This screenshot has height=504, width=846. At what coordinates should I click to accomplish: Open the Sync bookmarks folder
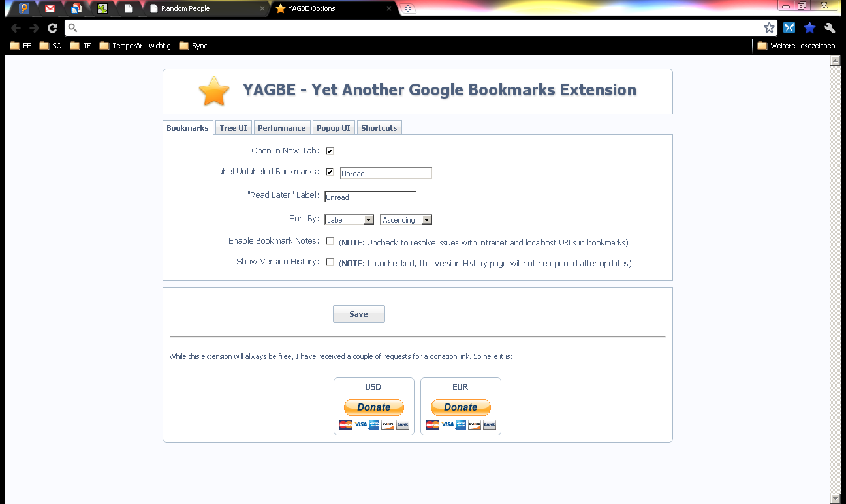(x=193, y=46)
